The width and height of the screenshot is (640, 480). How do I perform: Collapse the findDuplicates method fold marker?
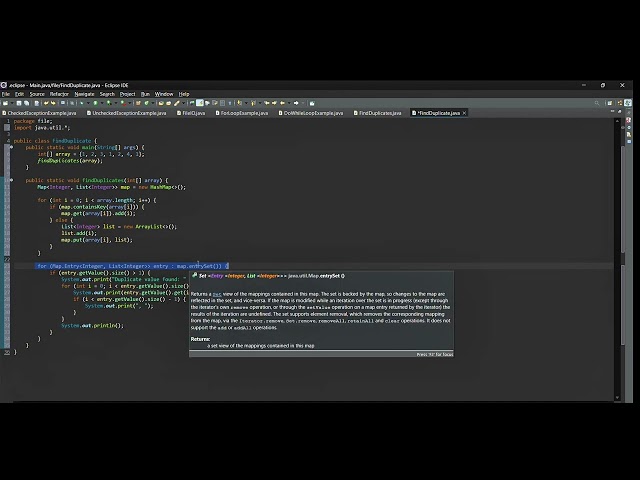coord(10,180)
